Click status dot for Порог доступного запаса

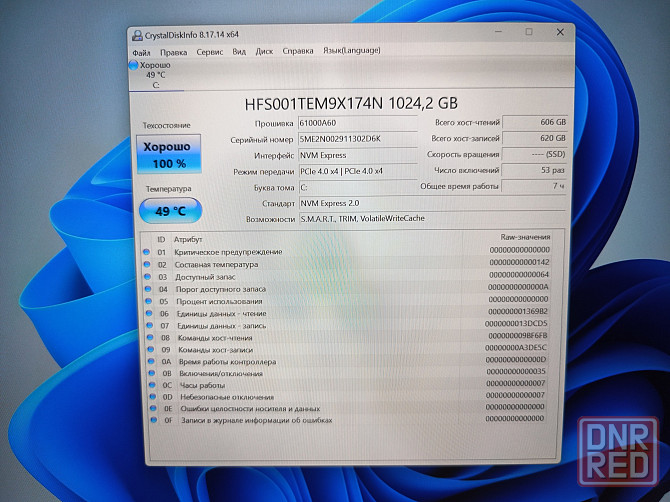(x=148, y=289)
